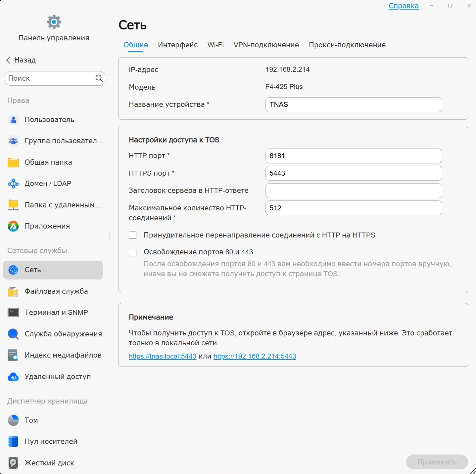The width and height of the screenshot is (476, 474).
Task: Click the Terminal and SNMP icon
Action: point(13,313)
